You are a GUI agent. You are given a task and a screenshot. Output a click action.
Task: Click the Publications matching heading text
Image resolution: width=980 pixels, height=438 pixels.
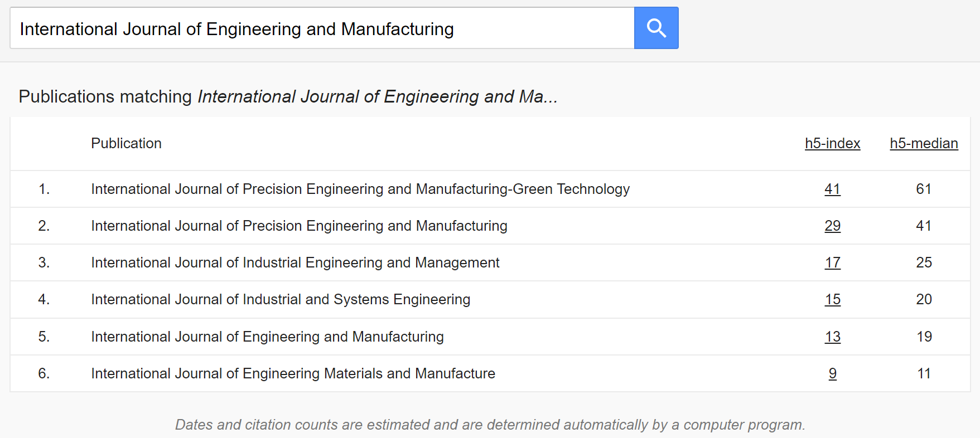[x=288, y=96]
